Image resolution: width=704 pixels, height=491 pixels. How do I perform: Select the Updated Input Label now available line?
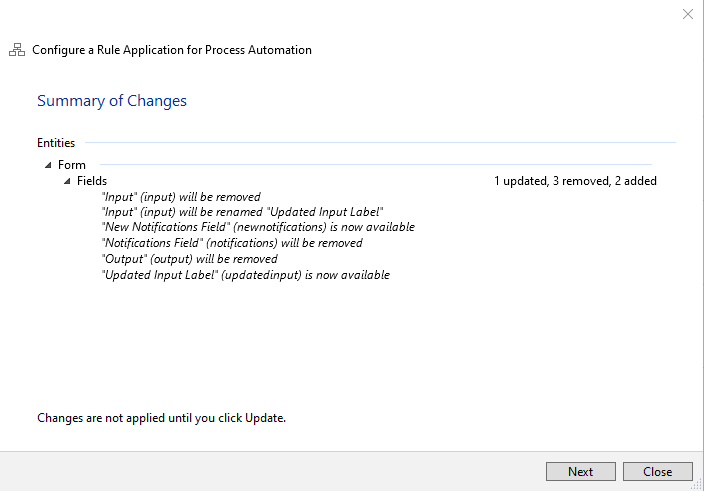pyautogui.click(x=246, y=275)
